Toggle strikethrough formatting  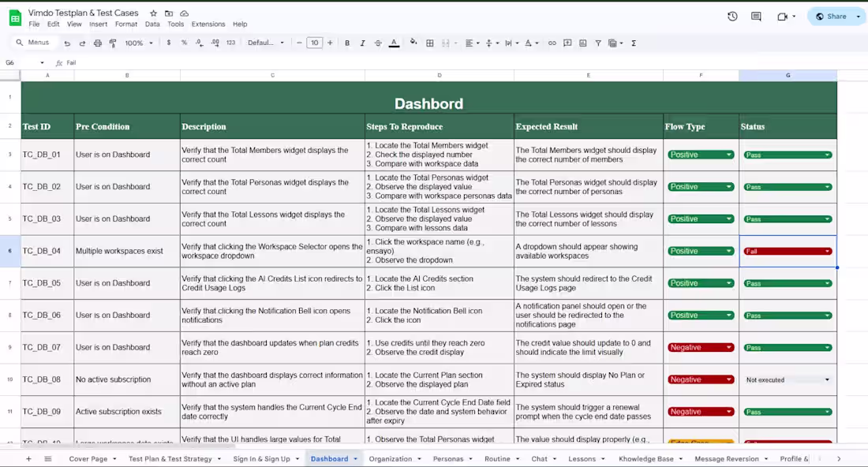point(378,43)
